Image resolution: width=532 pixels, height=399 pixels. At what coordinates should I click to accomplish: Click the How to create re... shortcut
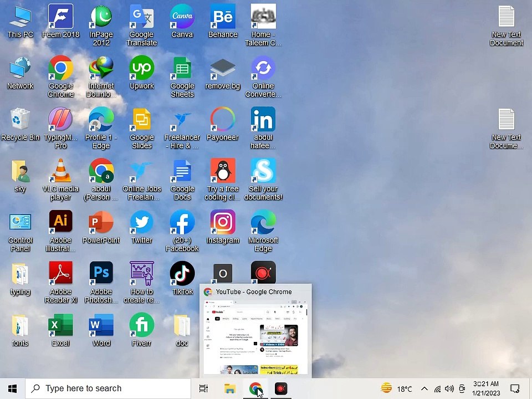click(141, 283)
